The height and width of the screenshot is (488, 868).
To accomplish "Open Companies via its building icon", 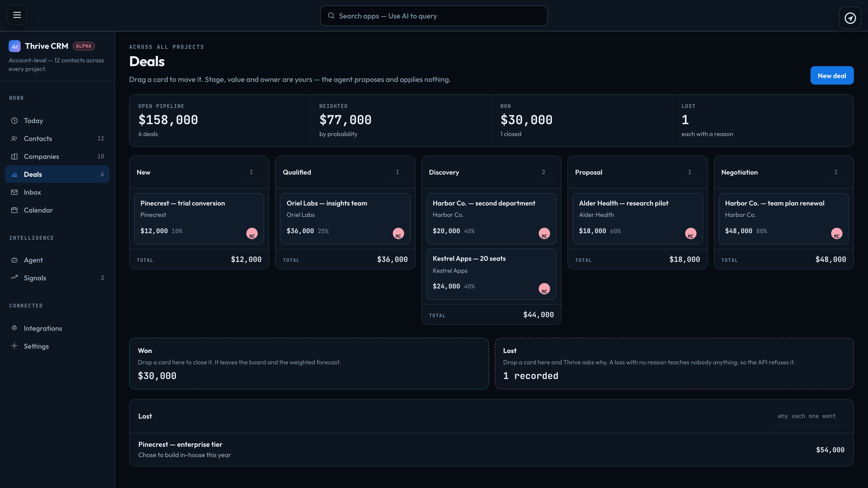I will (x=14, y=156).
